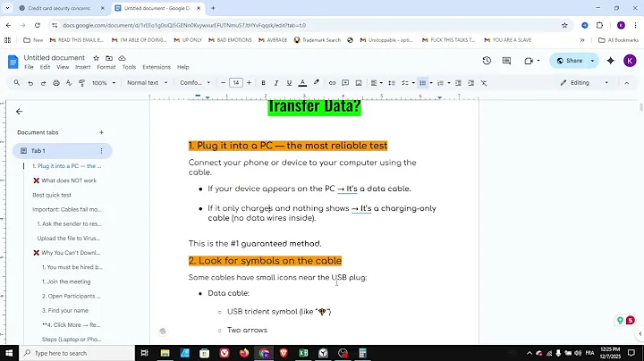Open the zoom level 100% dropdown
This screenshot has width=644, height=361.
104,83
